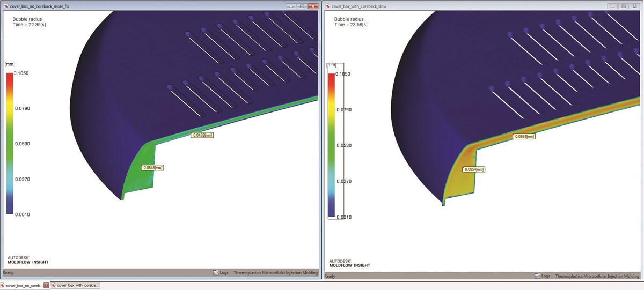Maximize the cover_box_with_coreback_slow window
Viewport: 644px width, 290px height.
point(624,6)
